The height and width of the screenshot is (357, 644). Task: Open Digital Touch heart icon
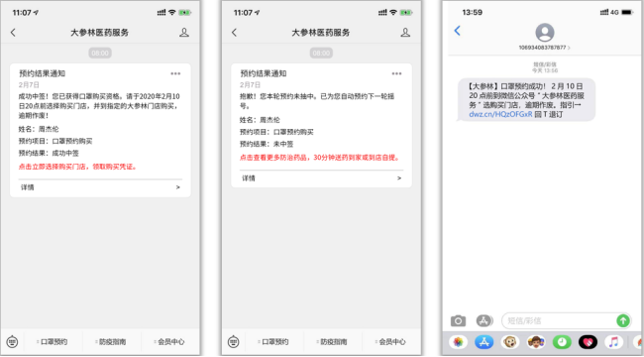[588, 342]
